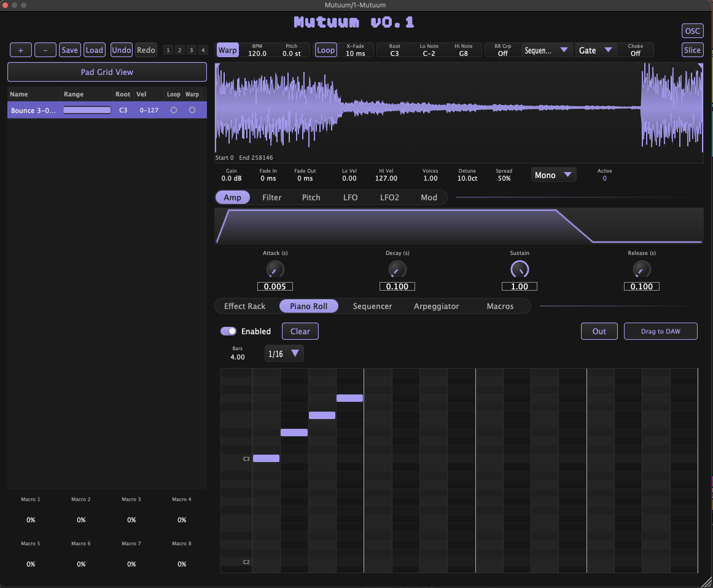Image resolution: width=713 pixels, height=588 pixels.
Task: Click the Decay value field 0.100
Action: point(397,286)
